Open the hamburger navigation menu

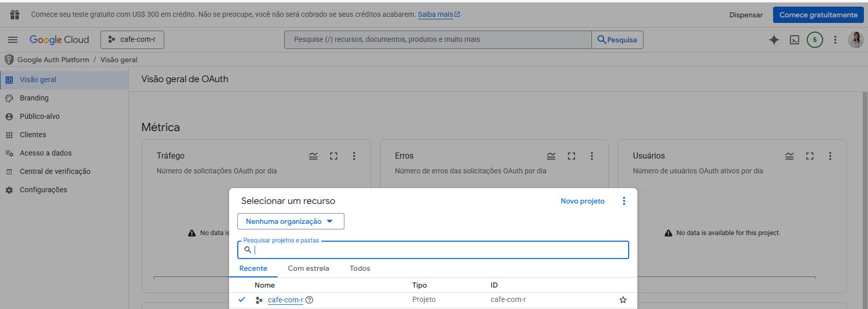click(x=13, y=40)
